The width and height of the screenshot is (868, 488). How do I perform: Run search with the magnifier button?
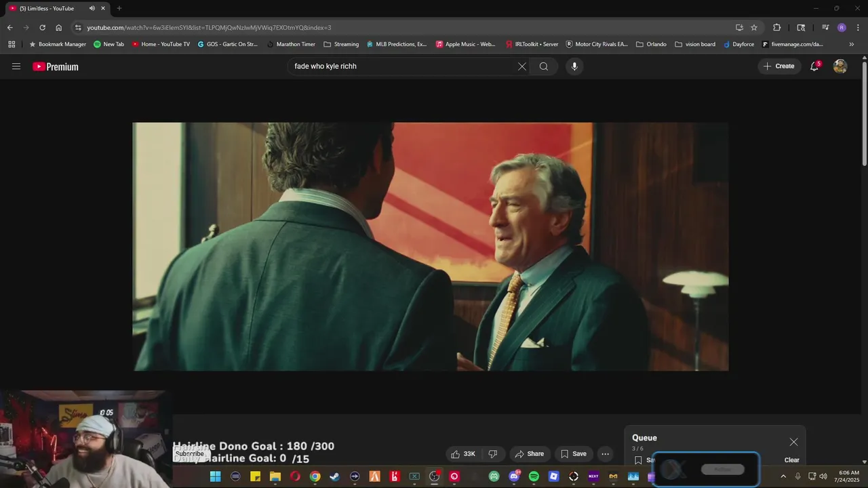[x=544, y=66]
